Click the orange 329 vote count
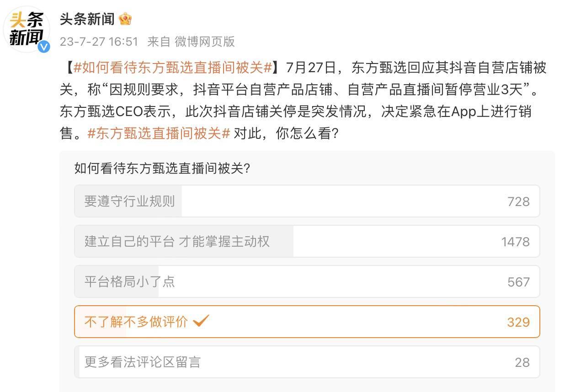 518,322
